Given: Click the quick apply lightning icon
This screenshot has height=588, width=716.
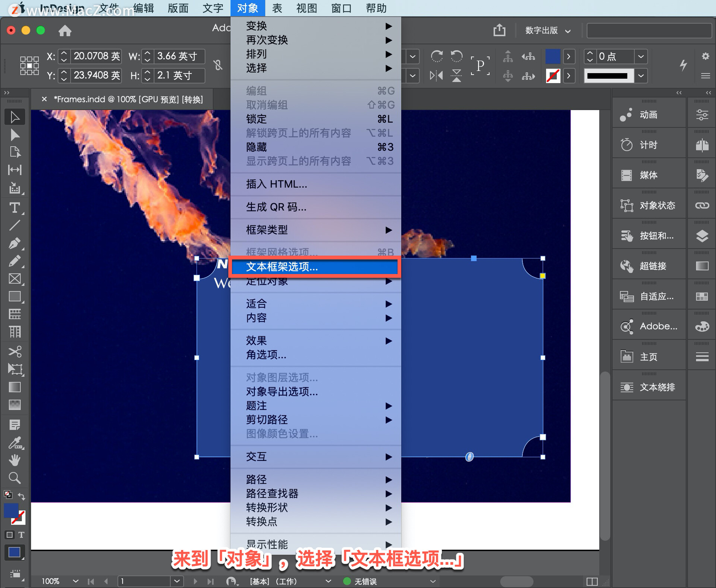Looking at the screenshot, I should [683, 65].
